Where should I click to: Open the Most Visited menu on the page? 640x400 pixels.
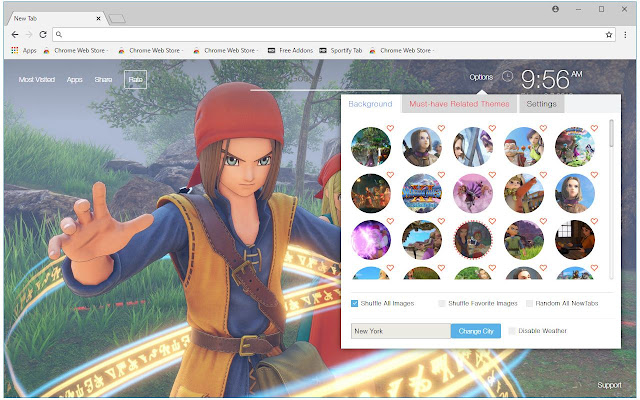pyautogui.click(x=37, y=80)
